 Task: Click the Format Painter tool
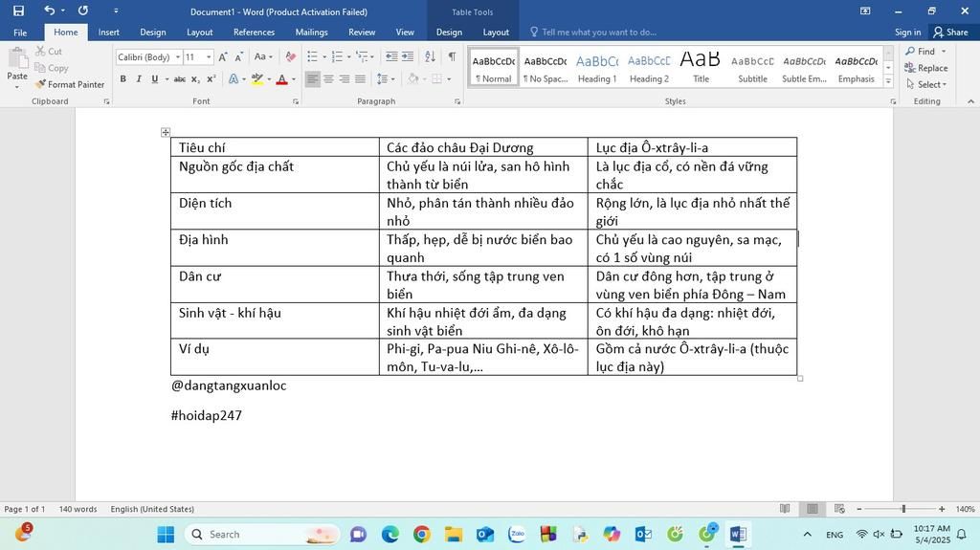pos(70,84)
